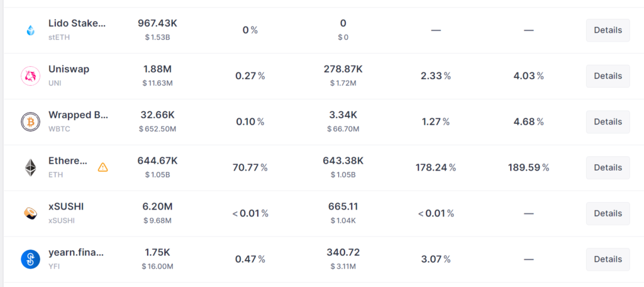Click Wrapped Bitcoin's 32.66K supply amount
The image size is (644, 287).
point(157,115)
